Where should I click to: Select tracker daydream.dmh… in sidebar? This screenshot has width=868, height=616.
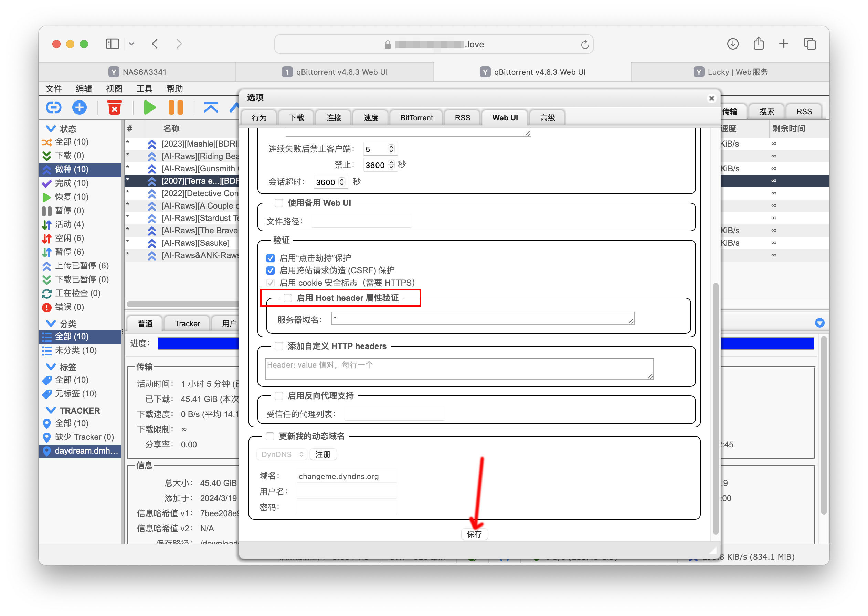80,451
